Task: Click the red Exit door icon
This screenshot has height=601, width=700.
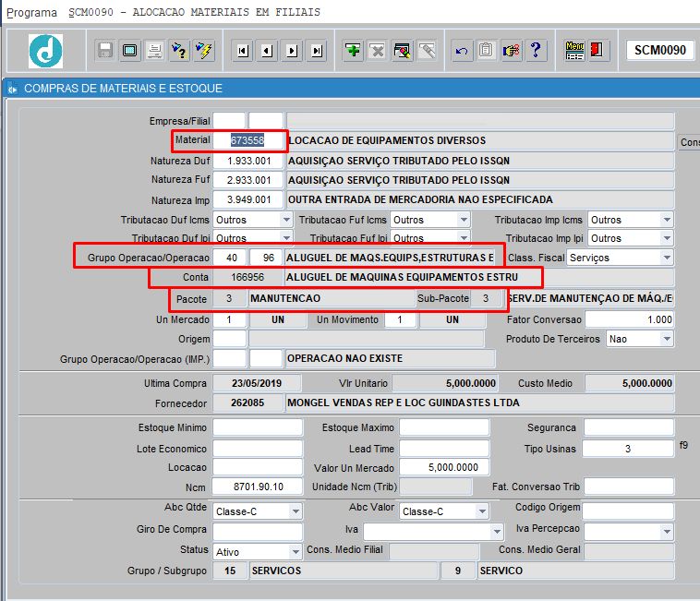Action: tap(597, 51)
